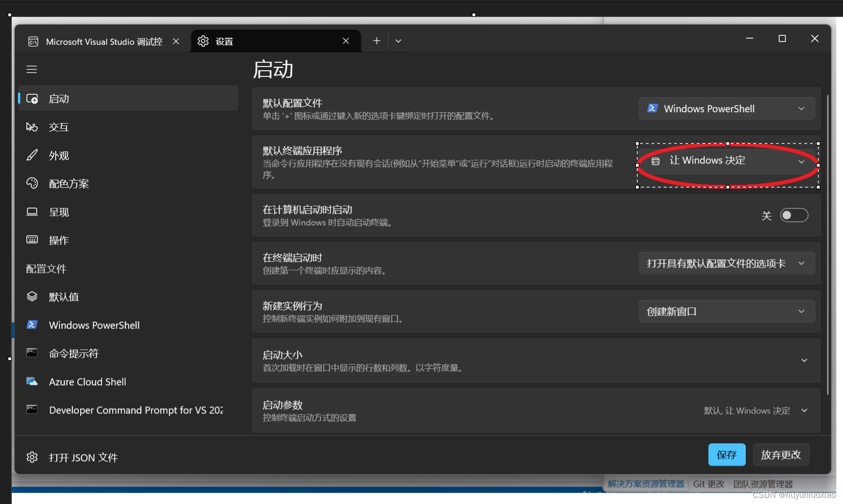This screenshot has height=504, width=843.
Task: Click Team Explorer tab in Visual Studio behind
Action: 763,484
